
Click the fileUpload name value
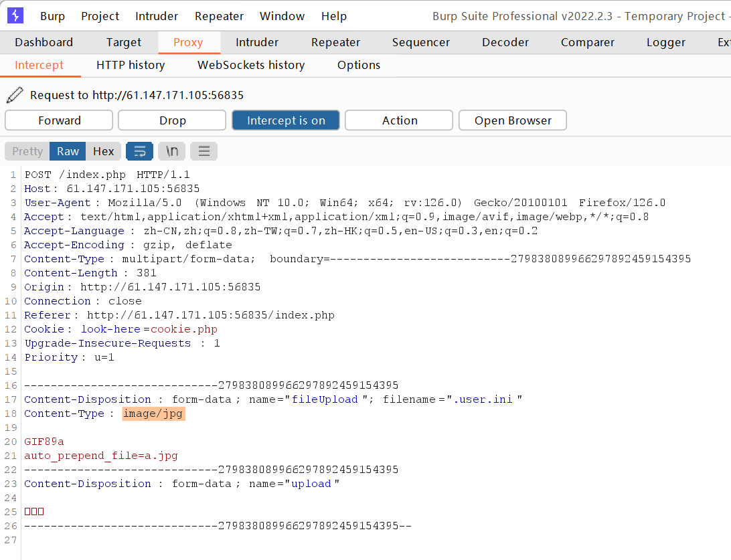pyautogui.click(x=325, y=399)
